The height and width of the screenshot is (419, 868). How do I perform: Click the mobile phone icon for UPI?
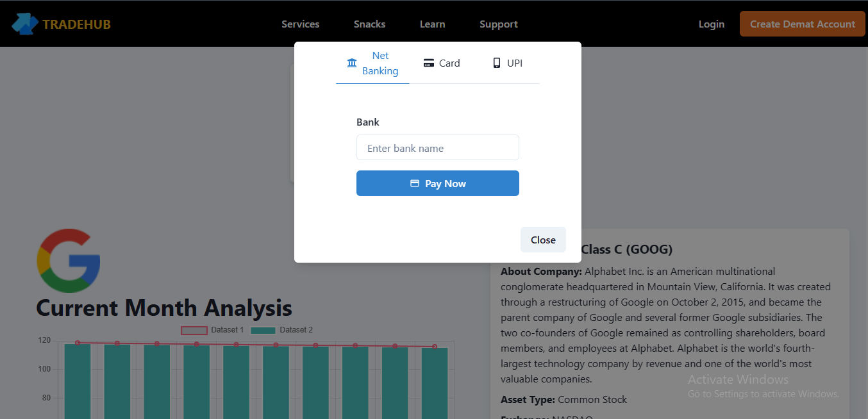pyautogui.click(x=496, y=63)
